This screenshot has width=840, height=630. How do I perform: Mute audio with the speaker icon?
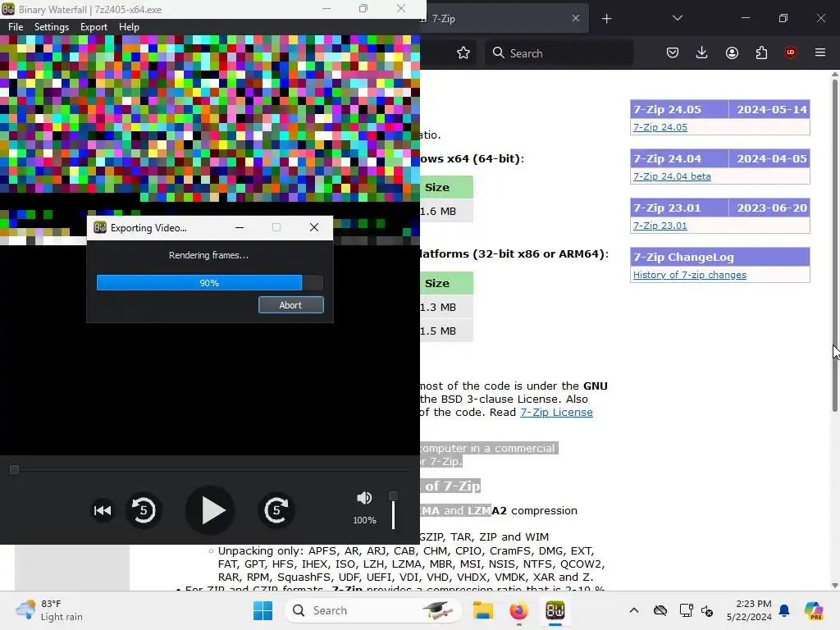364,498
